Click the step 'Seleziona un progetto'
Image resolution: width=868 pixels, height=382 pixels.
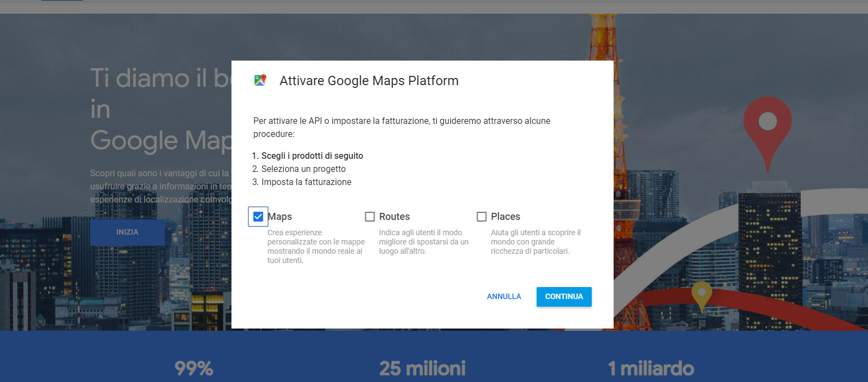(x=304, y=169)
